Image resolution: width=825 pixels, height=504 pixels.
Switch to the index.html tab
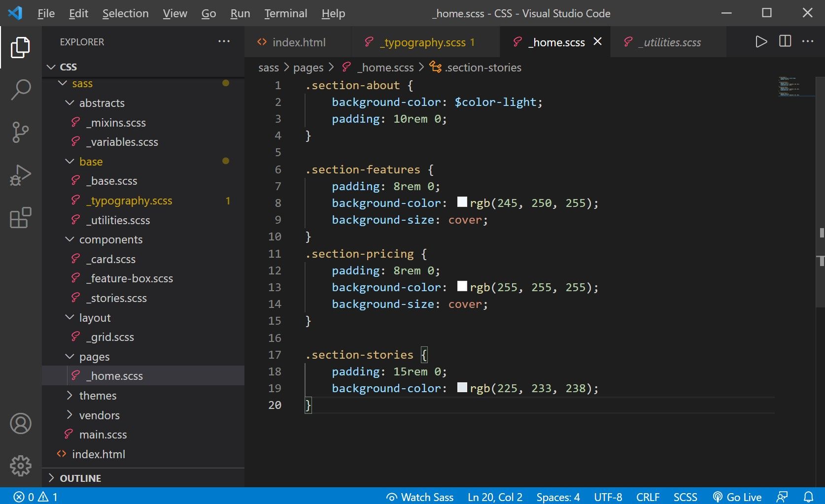pyautogui.click(x=298, y=42)
